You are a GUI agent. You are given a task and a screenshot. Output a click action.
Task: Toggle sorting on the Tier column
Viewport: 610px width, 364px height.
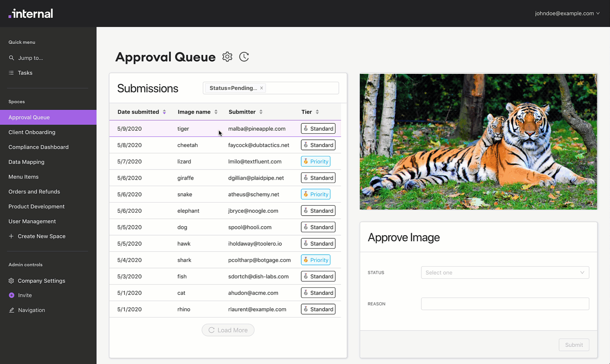click(317, 112)
